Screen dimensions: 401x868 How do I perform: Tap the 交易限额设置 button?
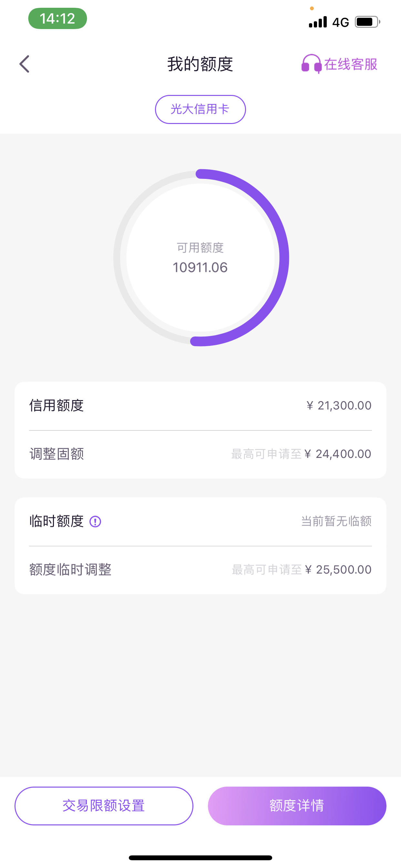point(104,806)
